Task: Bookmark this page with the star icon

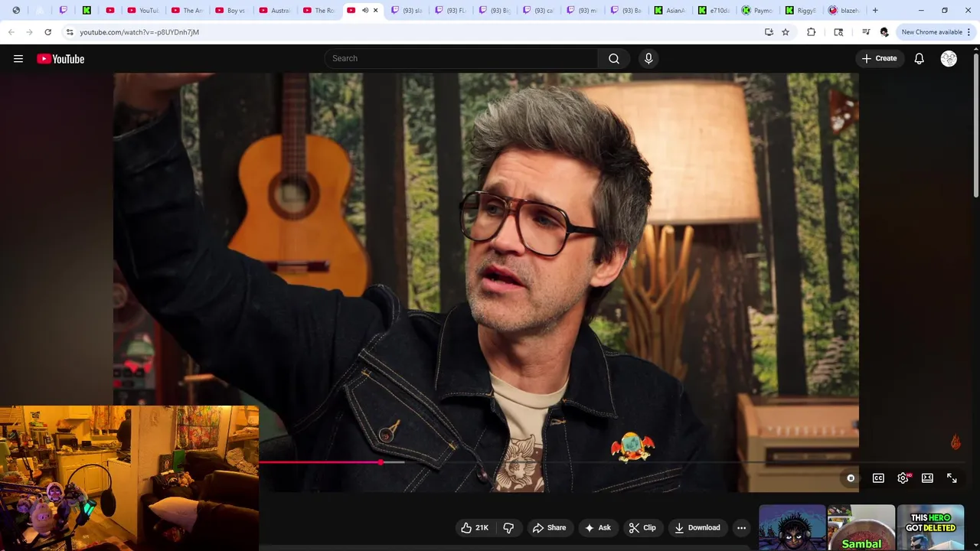Action: click(x=786, y=32)
